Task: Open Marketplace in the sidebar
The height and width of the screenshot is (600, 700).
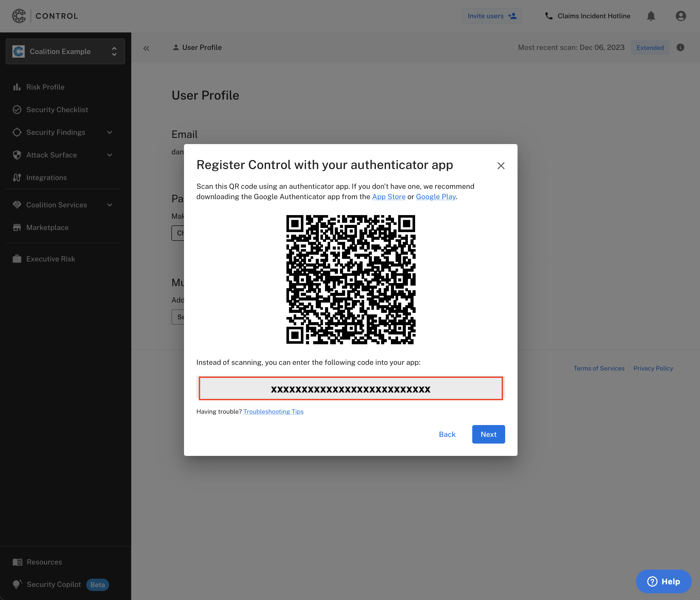Action: tap(47, 227)
